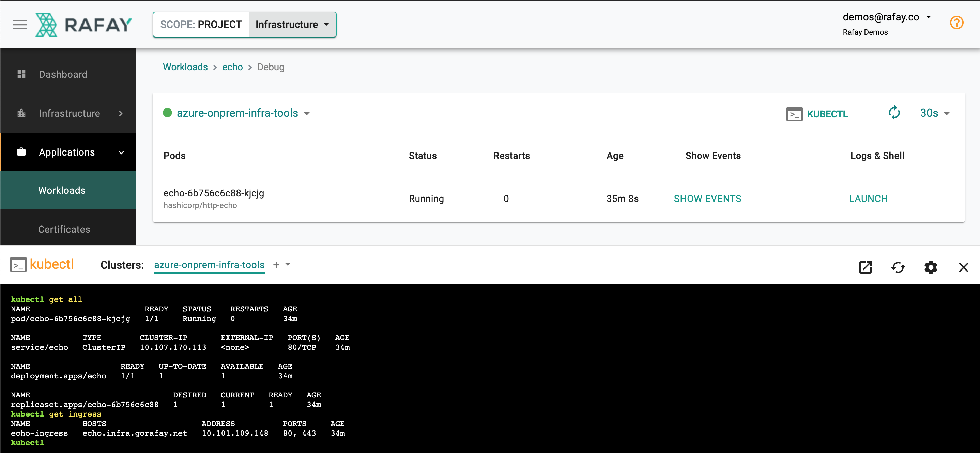The width and height of the screenshot is (980, 453).
Task: Click the green cluster health status dot
Action: [167, 112]
